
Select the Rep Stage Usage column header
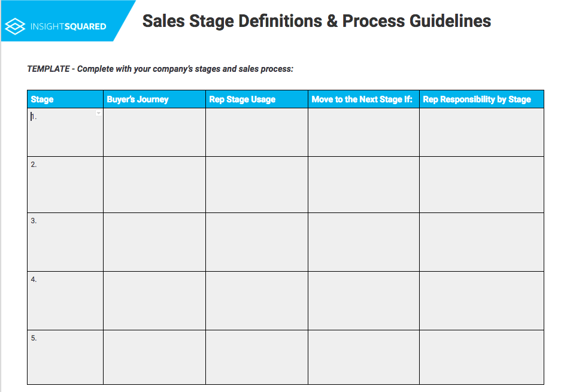(x=257, y=99)
